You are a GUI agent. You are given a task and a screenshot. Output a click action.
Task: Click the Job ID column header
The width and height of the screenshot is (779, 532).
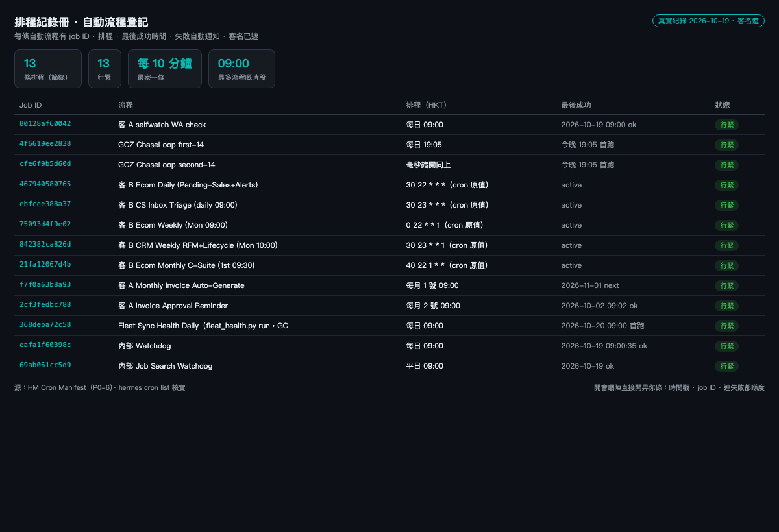pyautogui.click(x=31, y=105)
